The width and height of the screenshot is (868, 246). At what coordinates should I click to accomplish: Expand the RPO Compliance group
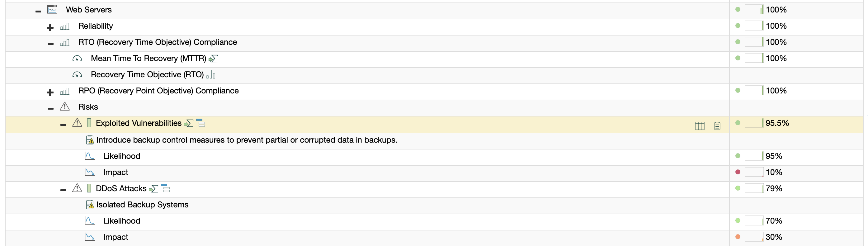50,92
